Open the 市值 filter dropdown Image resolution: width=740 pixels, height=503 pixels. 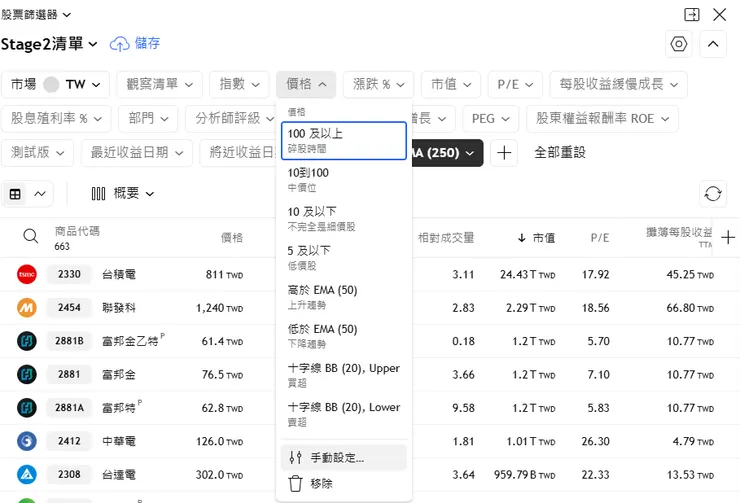point(451,85)
